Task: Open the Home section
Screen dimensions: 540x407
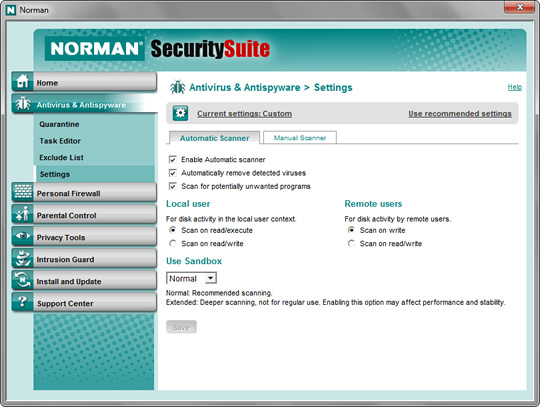Action: tap(84, 82)
